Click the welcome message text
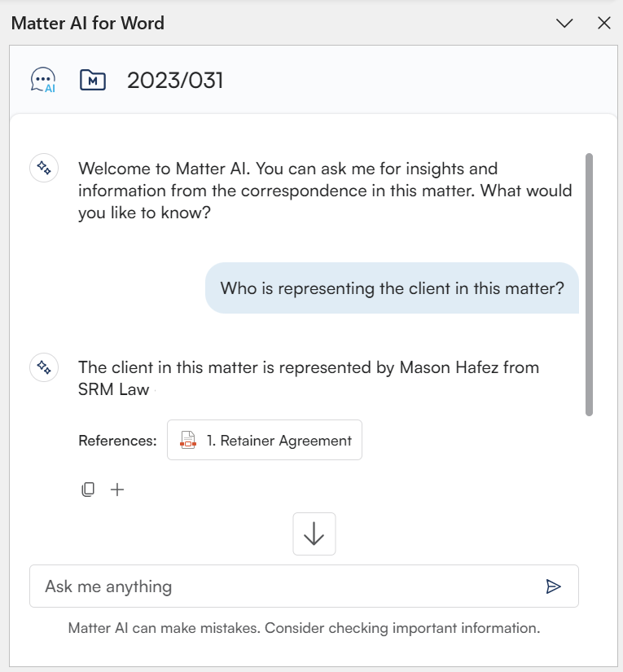Image resolution: width=623 pixels, height=672 pixels. click(324, 191)
